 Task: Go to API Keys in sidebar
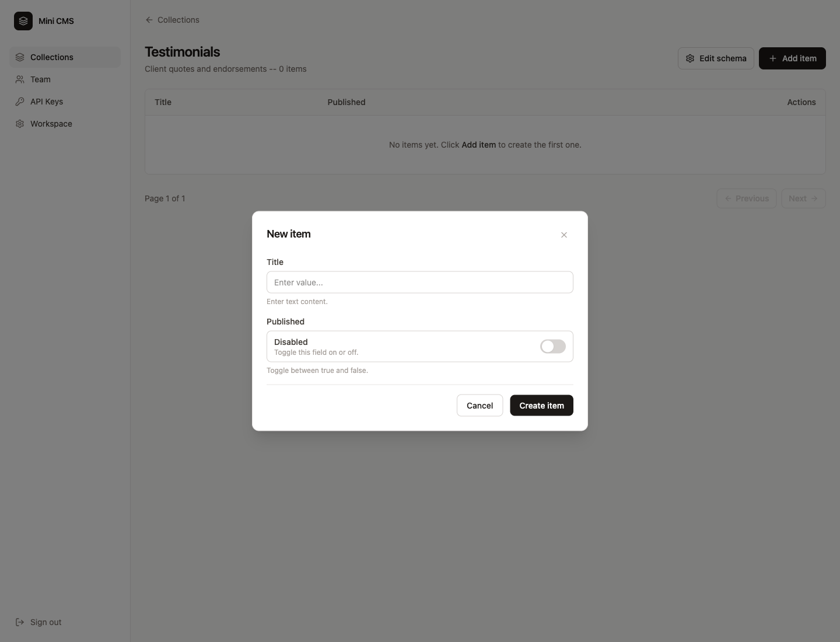[x=47, y=102]
